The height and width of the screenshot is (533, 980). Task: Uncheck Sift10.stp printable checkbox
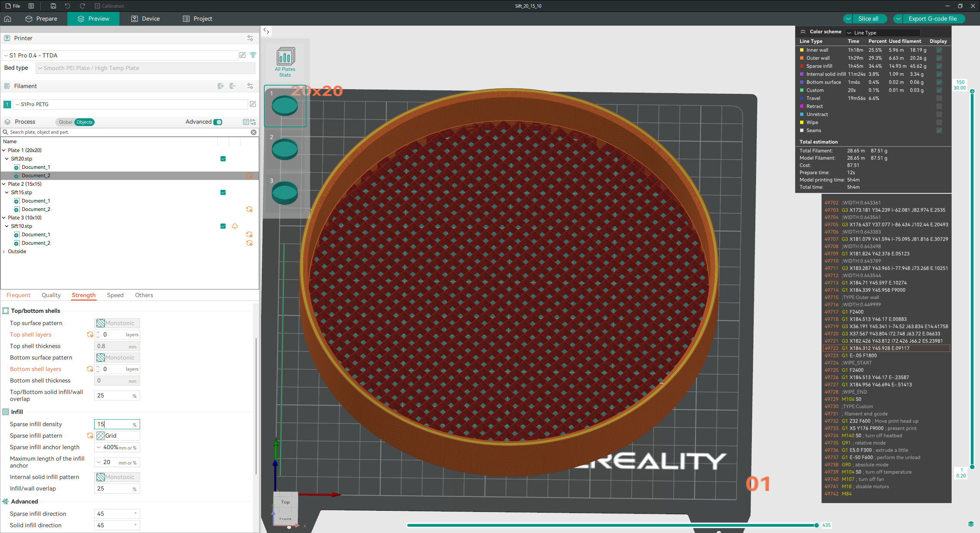(x=223, y=226)
